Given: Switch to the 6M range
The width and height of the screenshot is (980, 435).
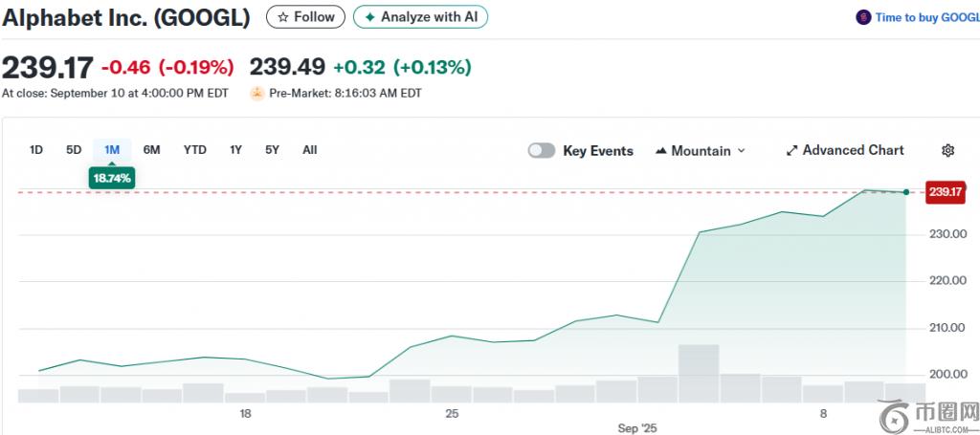Looking at the screenshot, I should (151, 150).
